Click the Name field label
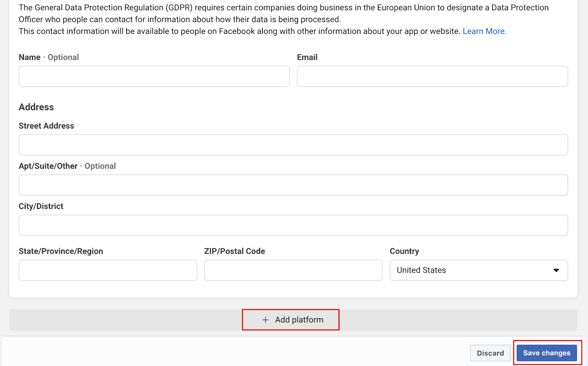This screenshot has width=588, height=366. point(30,57)
